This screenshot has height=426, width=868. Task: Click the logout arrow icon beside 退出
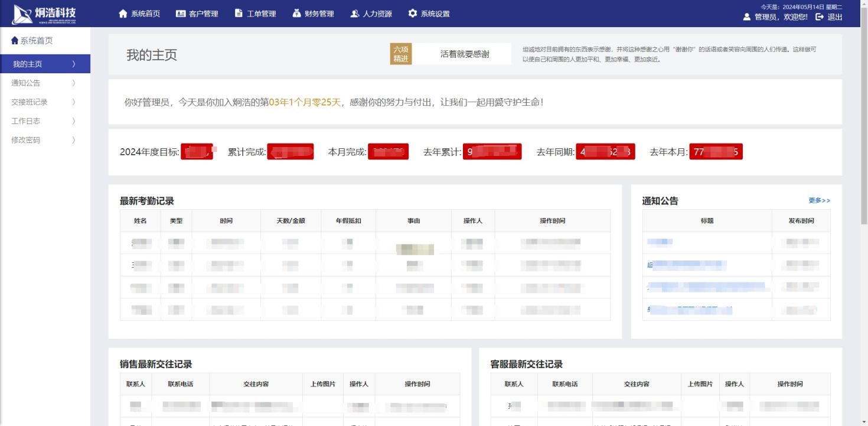[819, 17]
